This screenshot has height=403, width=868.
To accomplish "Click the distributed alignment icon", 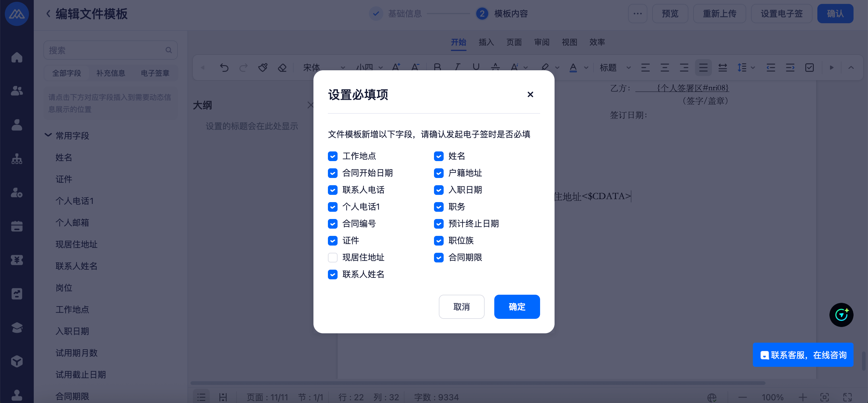I will point(722,68).
